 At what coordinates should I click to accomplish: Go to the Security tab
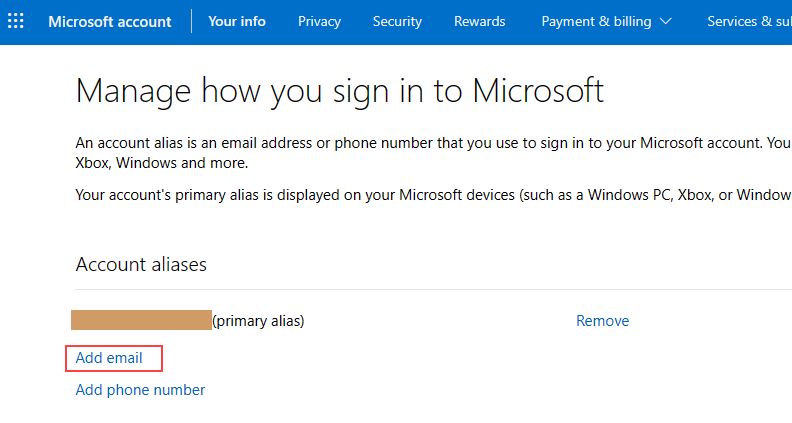tap(397, 21)
